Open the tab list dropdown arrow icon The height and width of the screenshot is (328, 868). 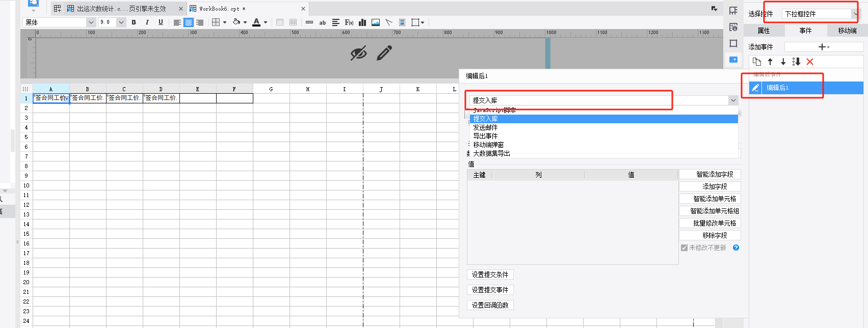[714, 9]
